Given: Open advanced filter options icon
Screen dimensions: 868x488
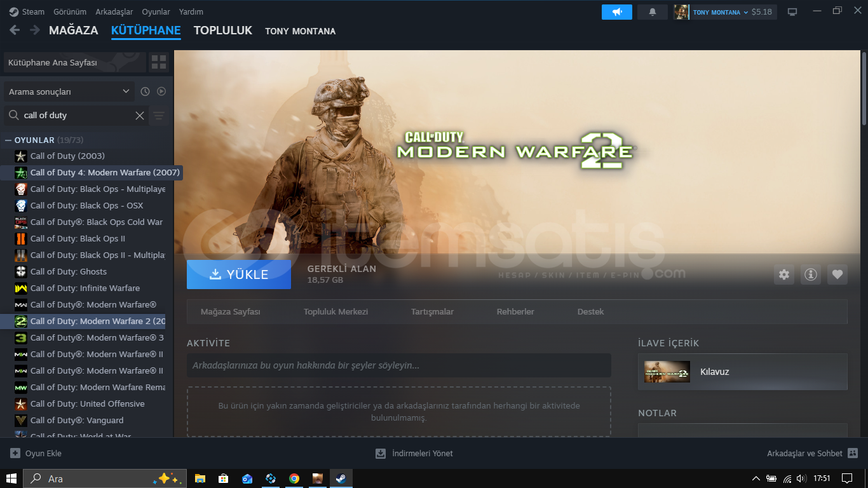Looking at the screenshot, I should click(x=159, y=115).
